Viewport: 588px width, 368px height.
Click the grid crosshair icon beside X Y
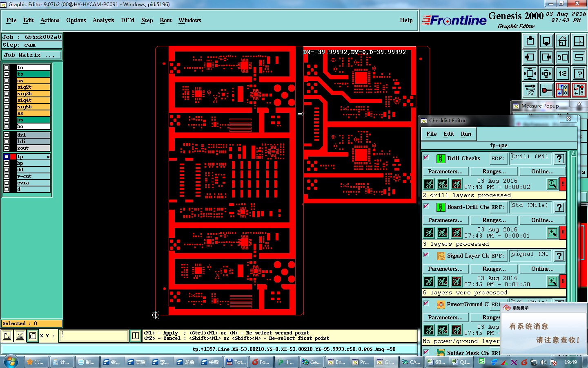click(x=33, y=336)
